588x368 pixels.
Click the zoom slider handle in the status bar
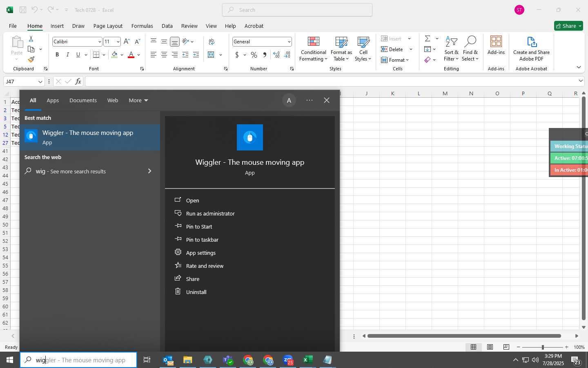[543, 347]
